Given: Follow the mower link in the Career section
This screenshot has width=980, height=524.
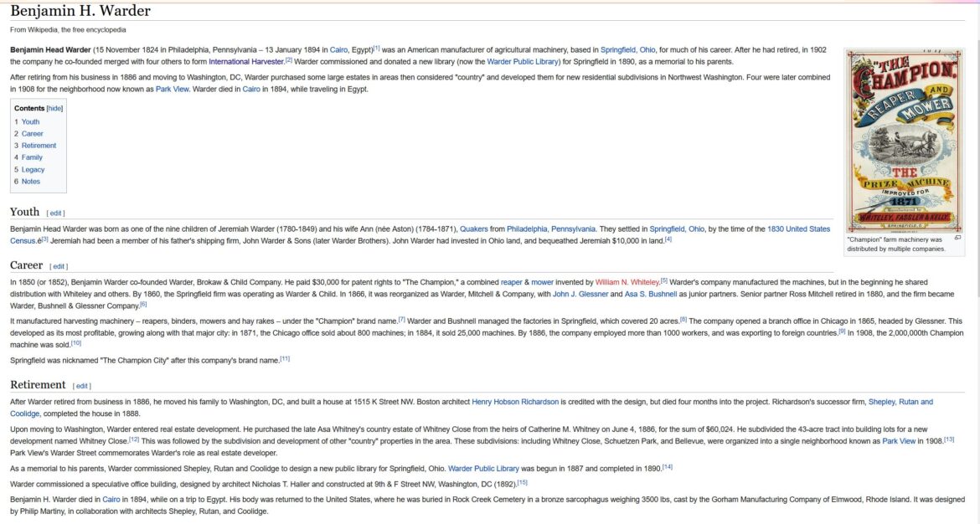Looking at the screenshot, I should tap(543, 282).
